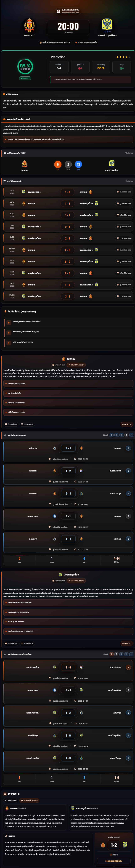Click the STVV club crest in header

(x=107, y=25)
